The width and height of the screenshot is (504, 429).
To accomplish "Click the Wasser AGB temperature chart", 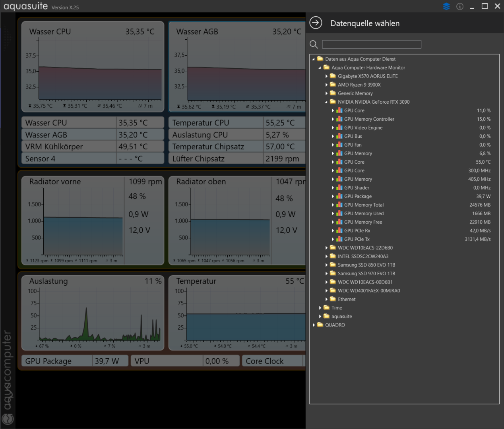I will coord(237,67).
